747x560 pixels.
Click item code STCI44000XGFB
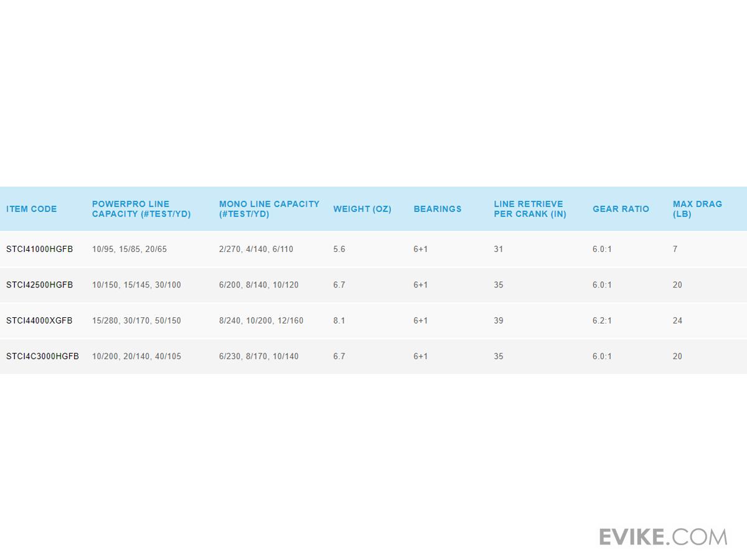tap(39, 320)
